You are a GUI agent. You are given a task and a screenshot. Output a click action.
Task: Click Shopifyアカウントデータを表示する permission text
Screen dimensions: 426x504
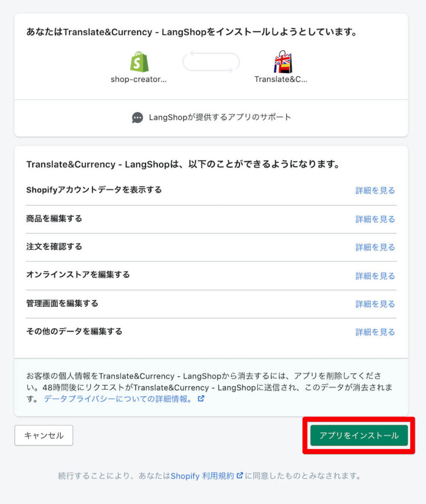(x=94, y=190)
